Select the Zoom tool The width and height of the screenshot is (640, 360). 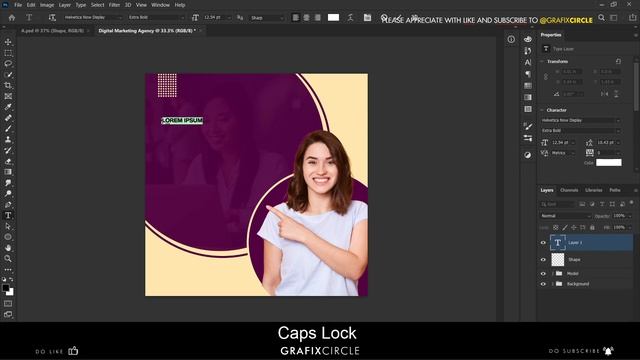[x=8, y=258]
